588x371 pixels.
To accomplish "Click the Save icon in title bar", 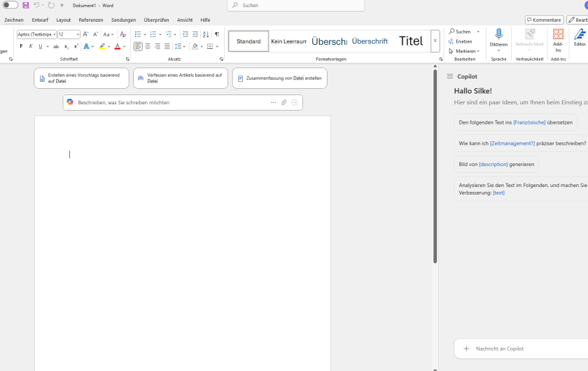I will click(x=25, y=6).
